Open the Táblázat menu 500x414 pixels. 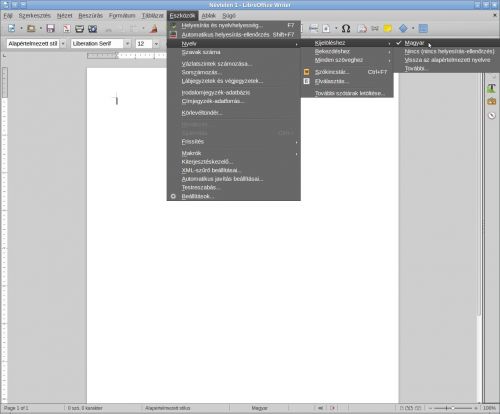point(153,16)
